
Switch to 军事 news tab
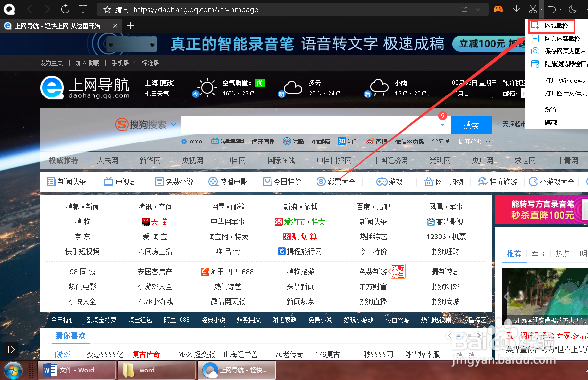[x=538, y=254]
